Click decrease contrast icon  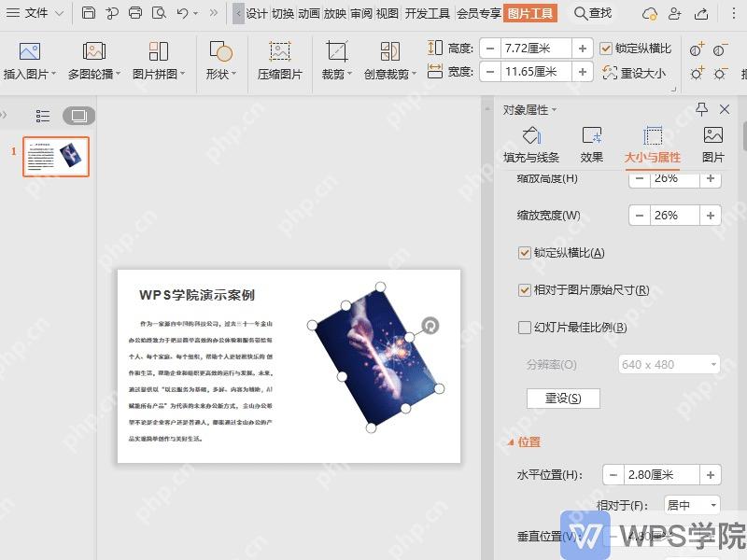pos(720,49)
